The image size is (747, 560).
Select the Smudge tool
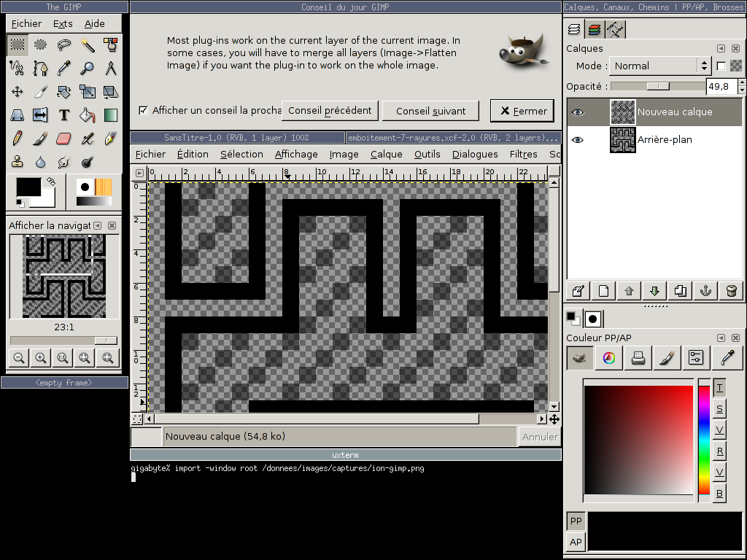pyautogui.click(x=64, y=161)
